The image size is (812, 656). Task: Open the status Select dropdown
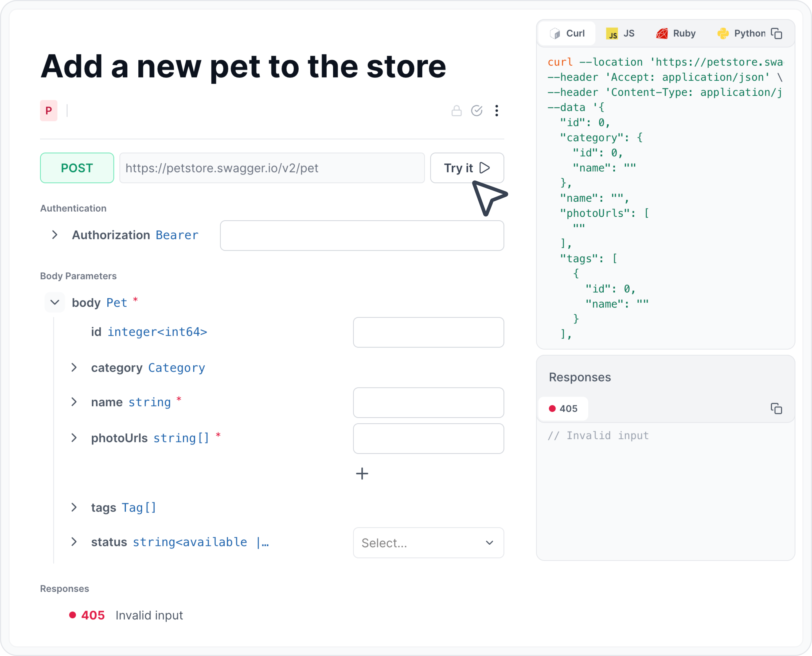click(x=428, y=543)
